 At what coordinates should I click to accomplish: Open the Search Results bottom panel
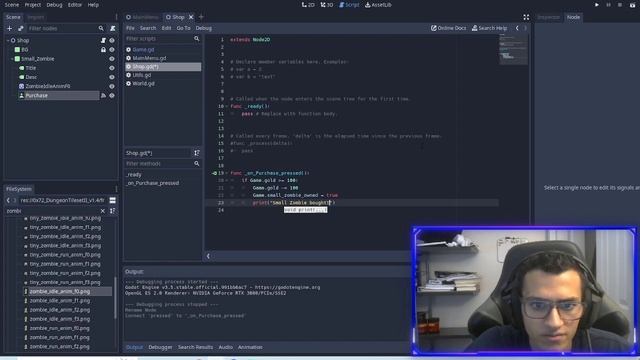(x=195, y=347)
